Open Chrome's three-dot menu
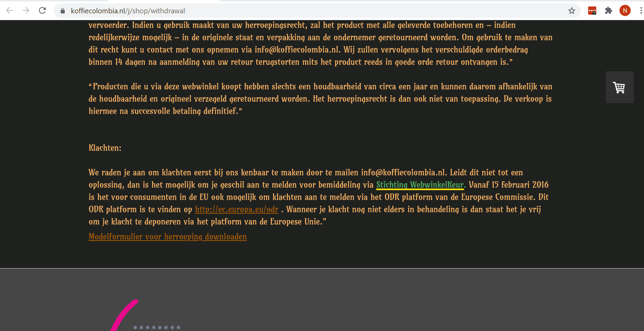The image size is (644, 331). point(641,11)
